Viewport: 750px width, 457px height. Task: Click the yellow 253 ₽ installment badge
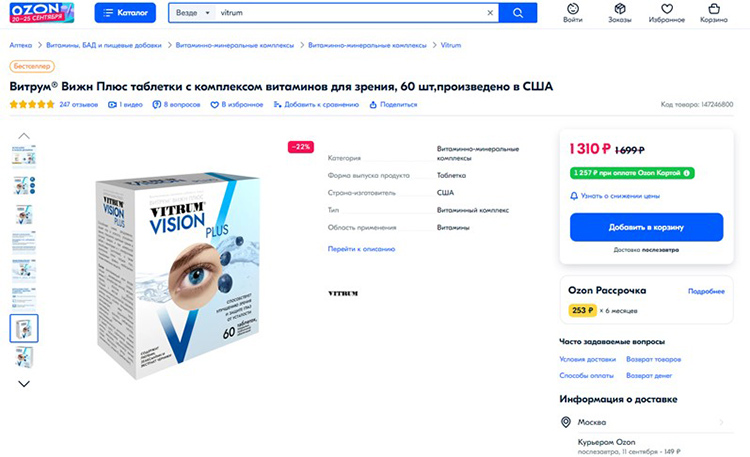point(582,310)
